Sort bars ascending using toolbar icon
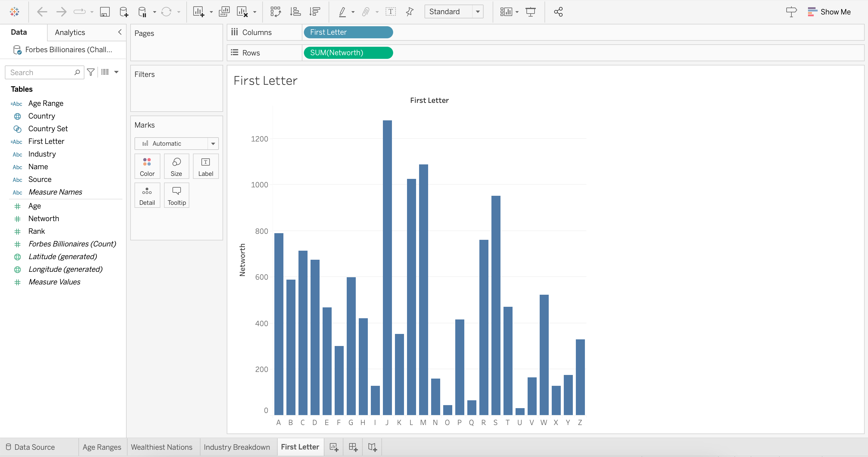Screen dimensions: 868x457 click(x=295, y=12)
